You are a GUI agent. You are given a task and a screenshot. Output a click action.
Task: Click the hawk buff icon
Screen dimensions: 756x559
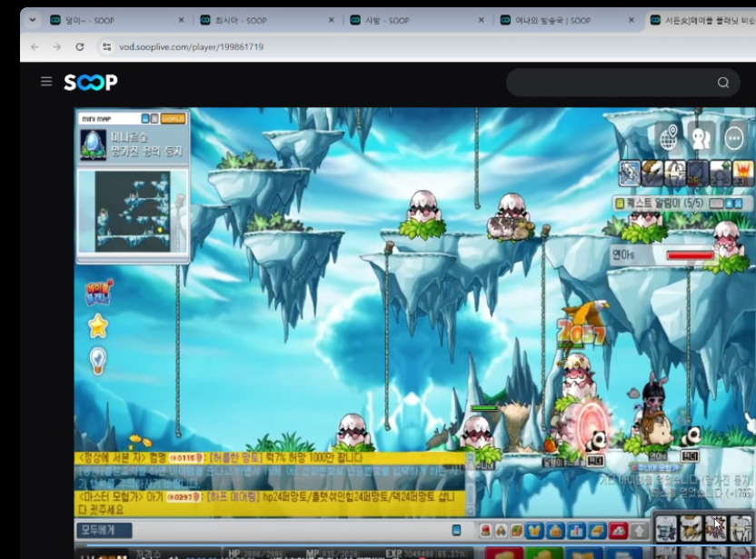[652, 174]
